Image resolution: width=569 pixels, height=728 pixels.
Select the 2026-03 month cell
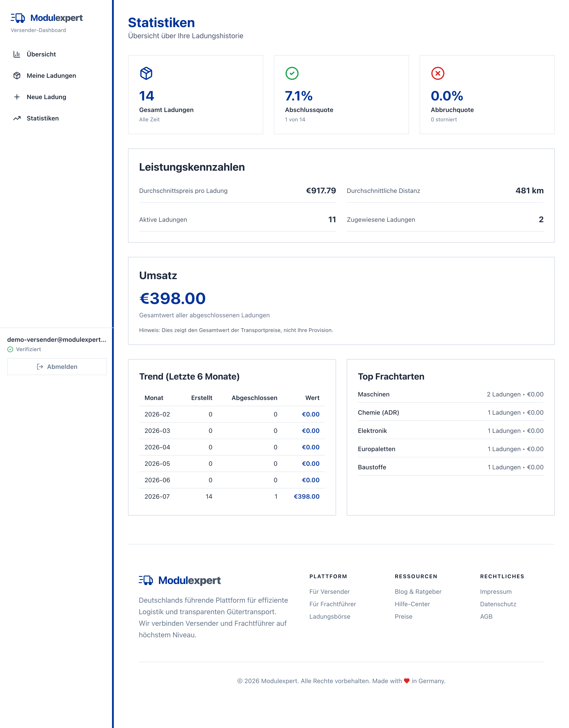click(x=157, y=431)
